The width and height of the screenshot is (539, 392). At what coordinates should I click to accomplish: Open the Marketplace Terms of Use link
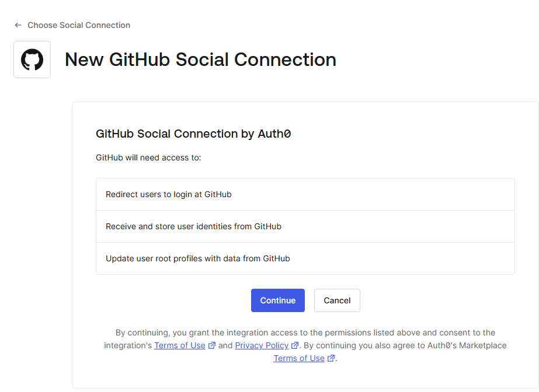[299, 358]
